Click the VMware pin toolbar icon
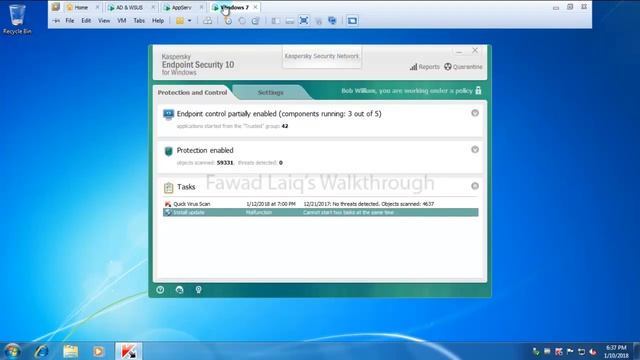640x360 pixels. (56, 20)
